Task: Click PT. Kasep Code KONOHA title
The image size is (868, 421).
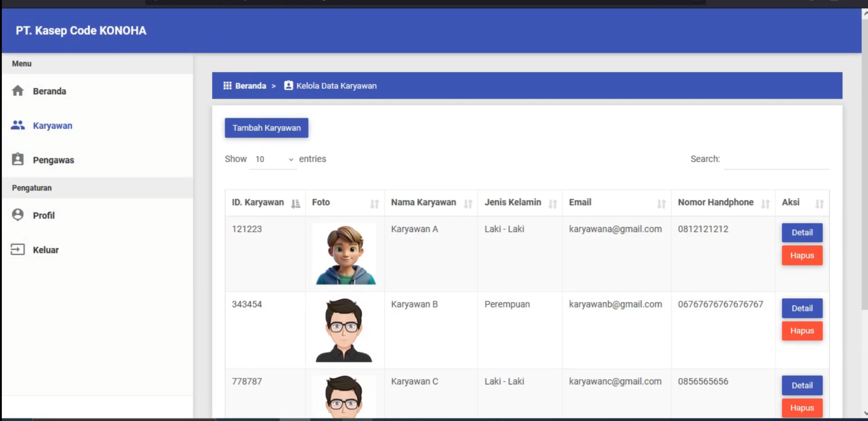Action: [x=81, y=31]
